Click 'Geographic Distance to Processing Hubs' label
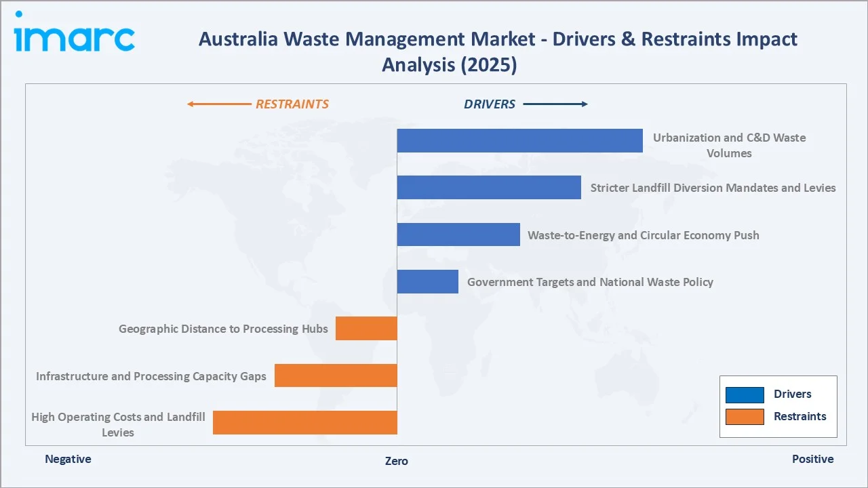This screenshot has height=488, width=868. tap(223, 329)
